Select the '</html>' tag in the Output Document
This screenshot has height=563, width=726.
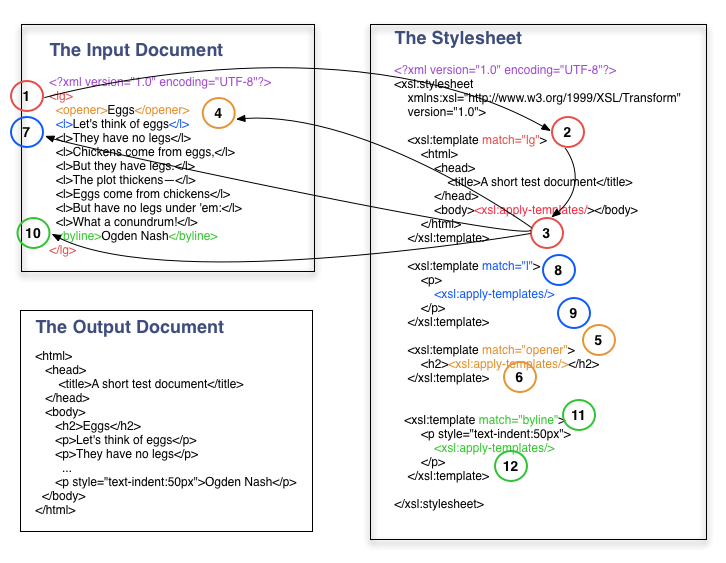tap(55, 510)
